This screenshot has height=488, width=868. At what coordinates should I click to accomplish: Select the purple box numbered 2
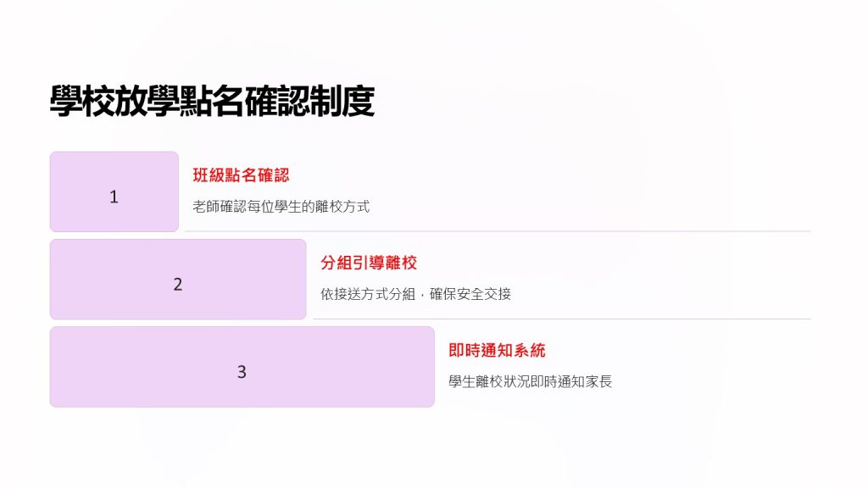[x=178, y=279]
